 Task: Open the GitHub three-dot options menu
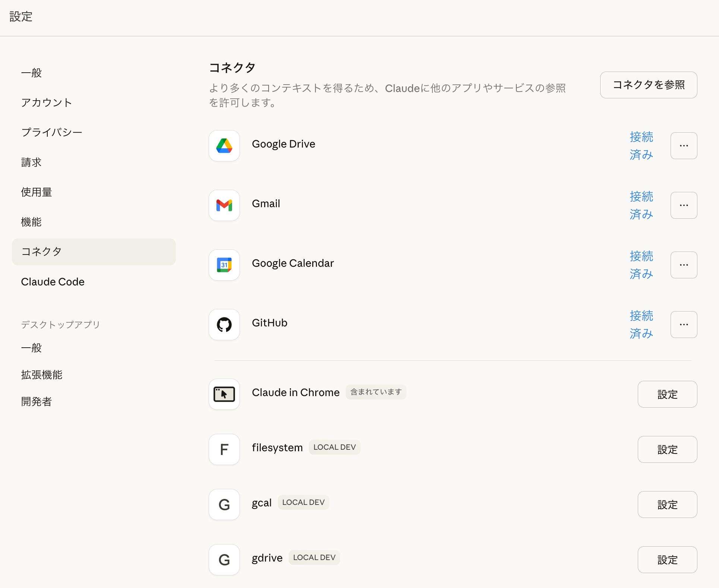[684, 325]
